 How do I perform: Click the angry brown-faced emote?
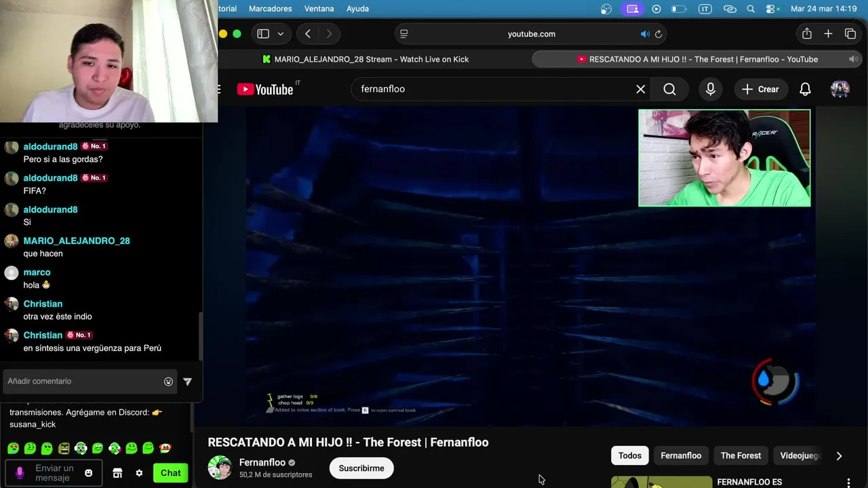coord(64,448)
